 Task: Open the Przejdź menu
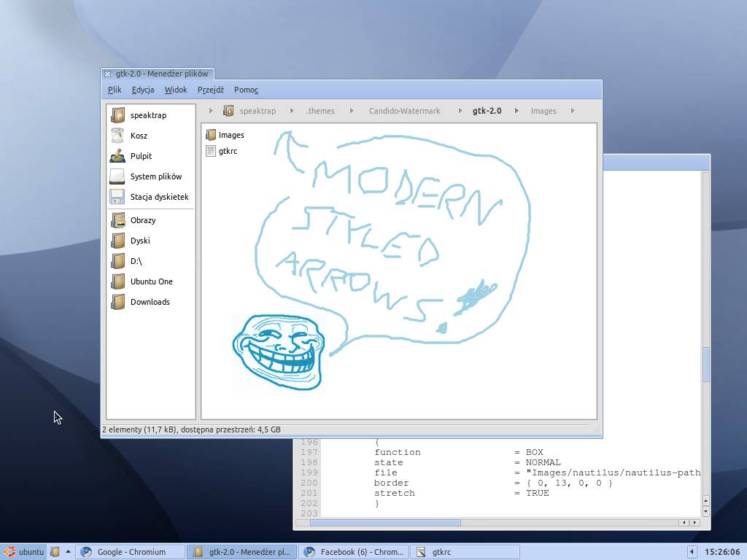(x=211, y=90)
